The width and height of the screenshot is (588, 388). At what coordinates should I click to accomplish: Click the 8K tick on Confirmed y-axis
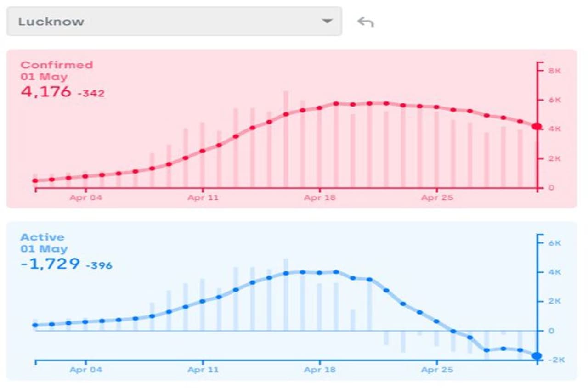[x=554, y=71]
